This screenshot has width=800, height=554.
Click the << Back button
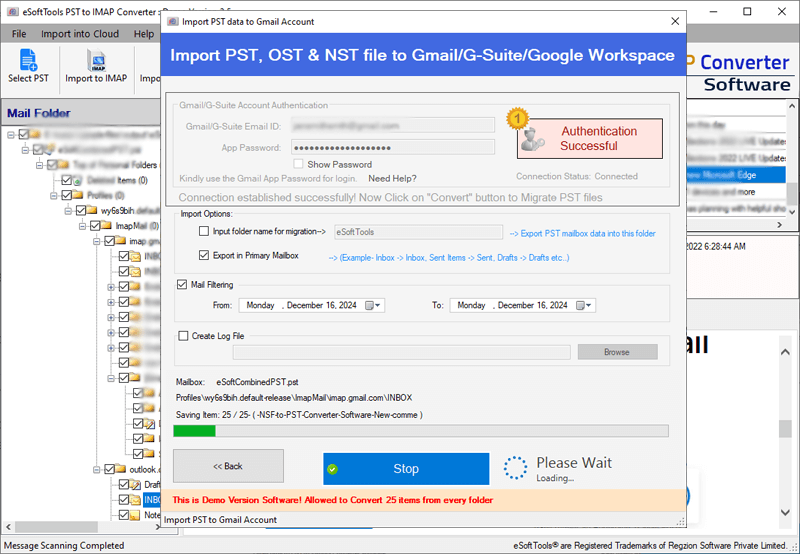tap(228, 466)
